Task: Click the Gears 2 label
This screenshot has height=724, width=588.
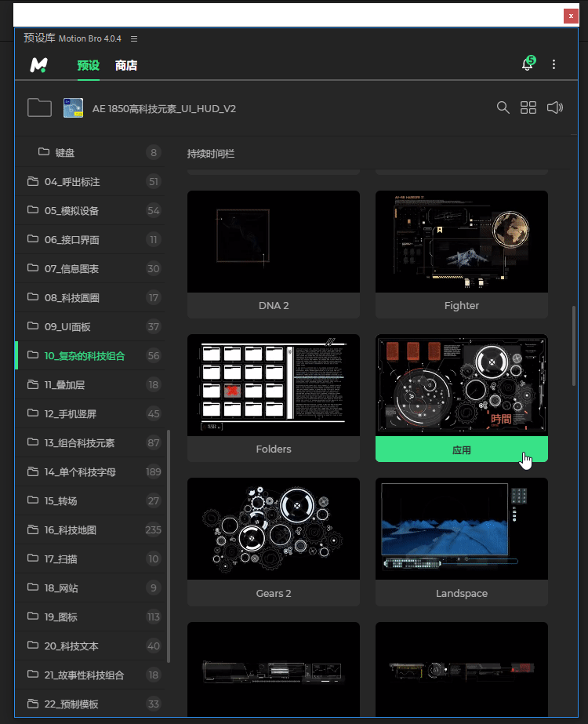Action: [274, 593]
